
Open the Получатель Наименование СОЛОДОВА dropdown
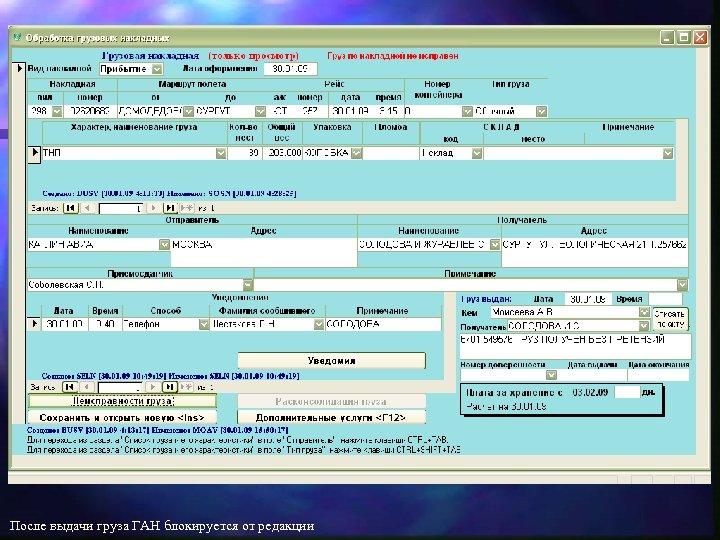coord(495,245)
